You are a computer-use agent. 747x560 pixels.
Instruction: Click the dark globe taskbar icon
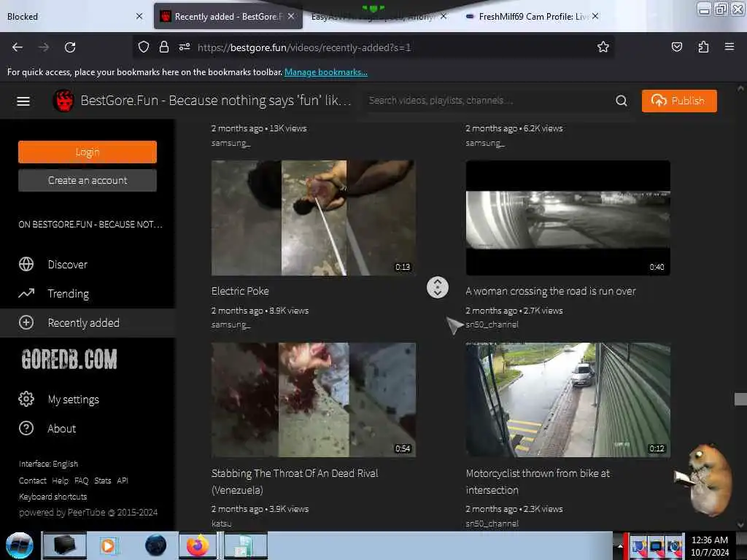155,545
